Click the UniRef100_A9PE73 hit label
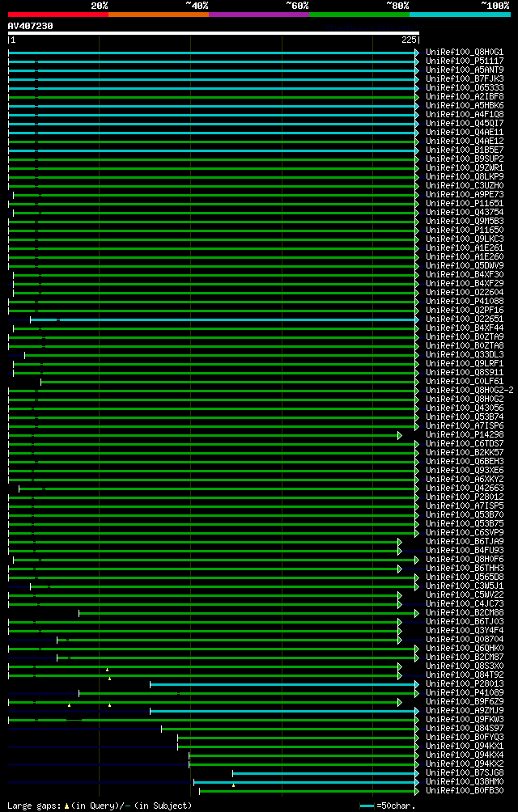 coord(464,195)
